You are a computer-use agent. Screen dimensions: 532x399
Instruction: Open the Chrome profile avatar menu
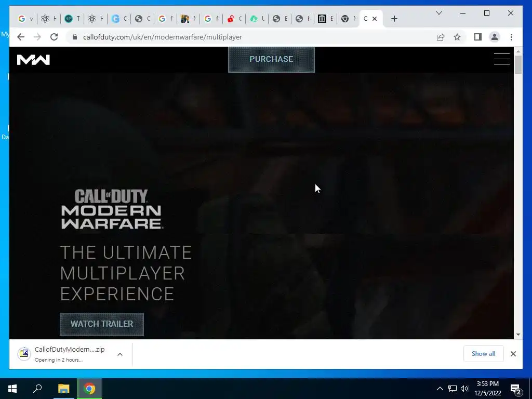click(x=495, y=37)
